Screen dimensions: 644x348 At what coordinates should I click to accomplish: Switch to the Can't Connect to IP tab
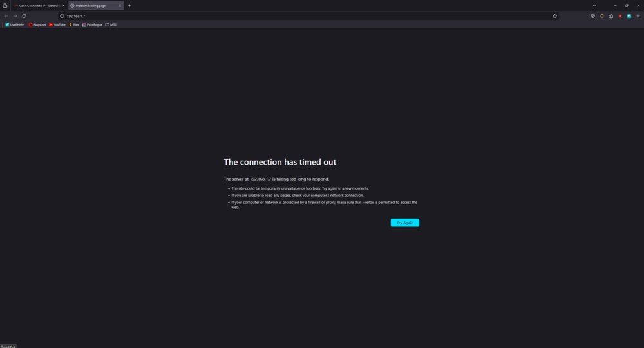click(39, 6)
